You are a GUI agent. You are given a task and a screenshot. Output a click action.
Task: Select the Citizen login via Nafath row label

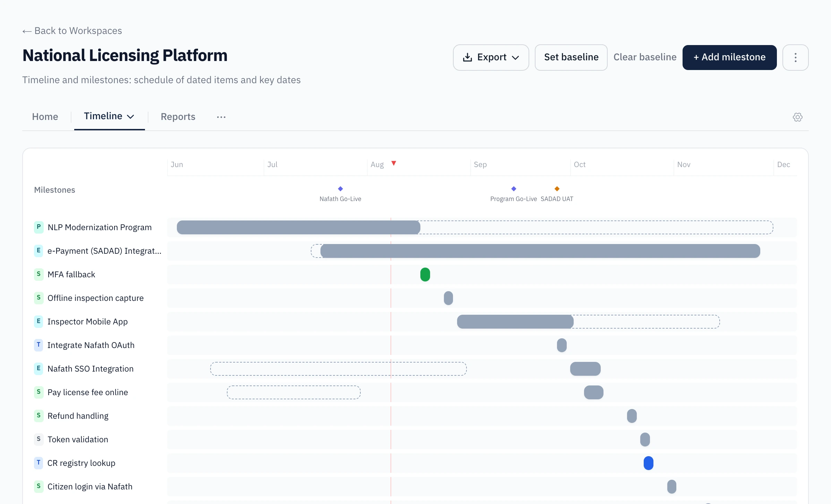click(x=90, y=487)
